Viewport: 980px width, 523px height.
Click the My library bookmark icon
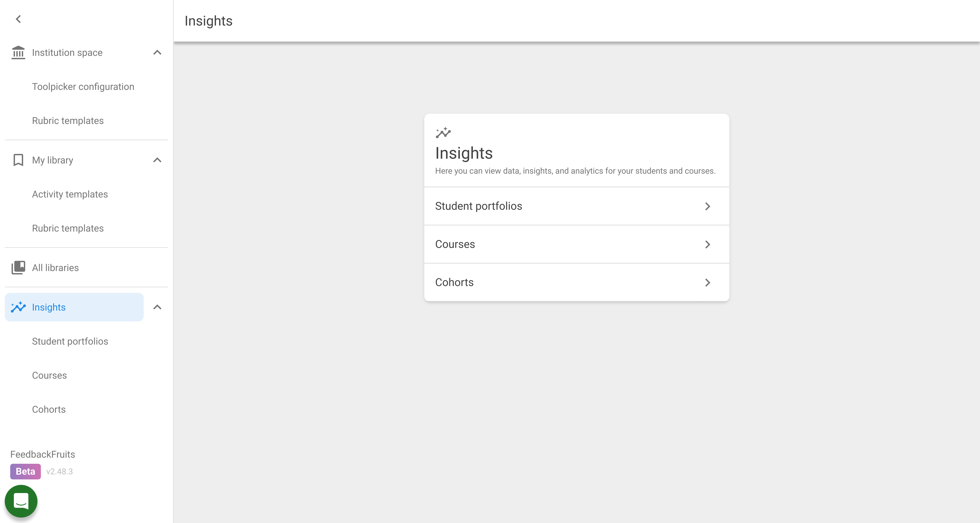pos(18,160)
